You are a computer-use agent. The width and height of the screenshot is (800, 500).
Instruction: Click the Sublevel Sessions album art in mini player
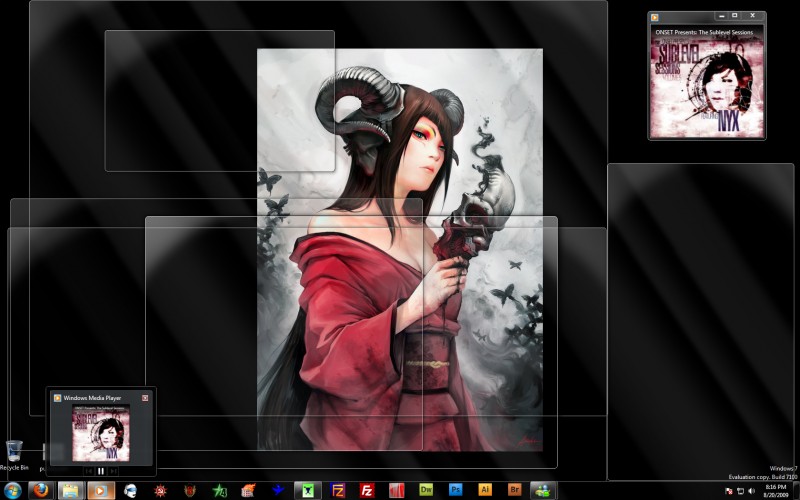coord(707,82)
